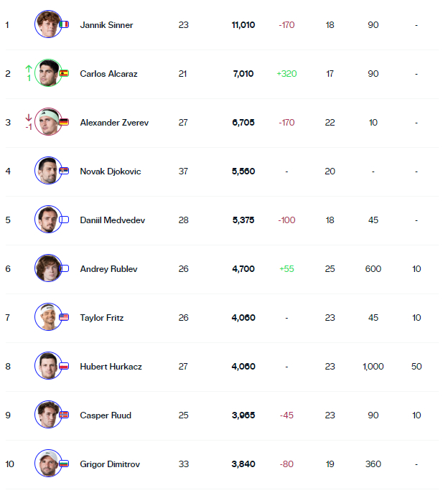Click the Italian flag beside Sinner
Image resolution: width=448 pixels, height=498 pixels.
pyautogui.click(x=64, y=24)
